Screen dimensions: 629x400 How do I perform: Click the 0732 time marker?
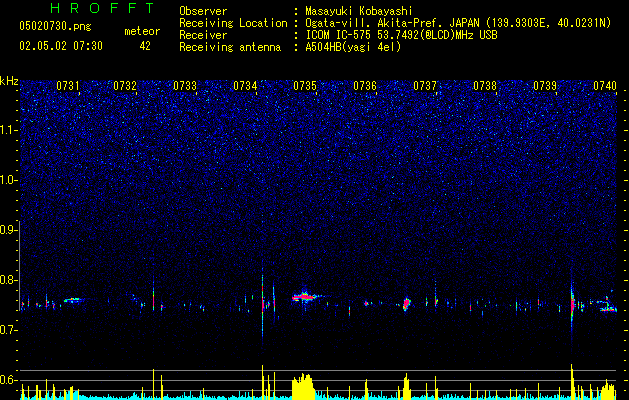point(125,86)
